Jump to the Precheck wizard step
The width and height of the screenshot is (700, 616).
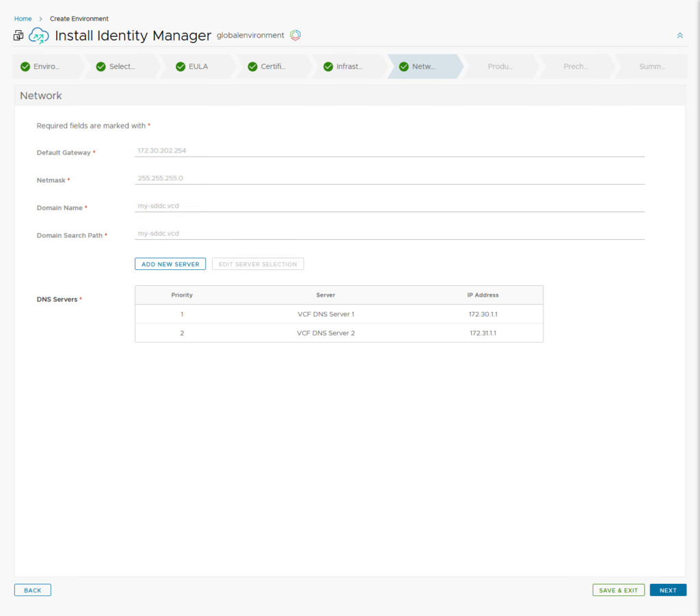[x=575, y=66]
